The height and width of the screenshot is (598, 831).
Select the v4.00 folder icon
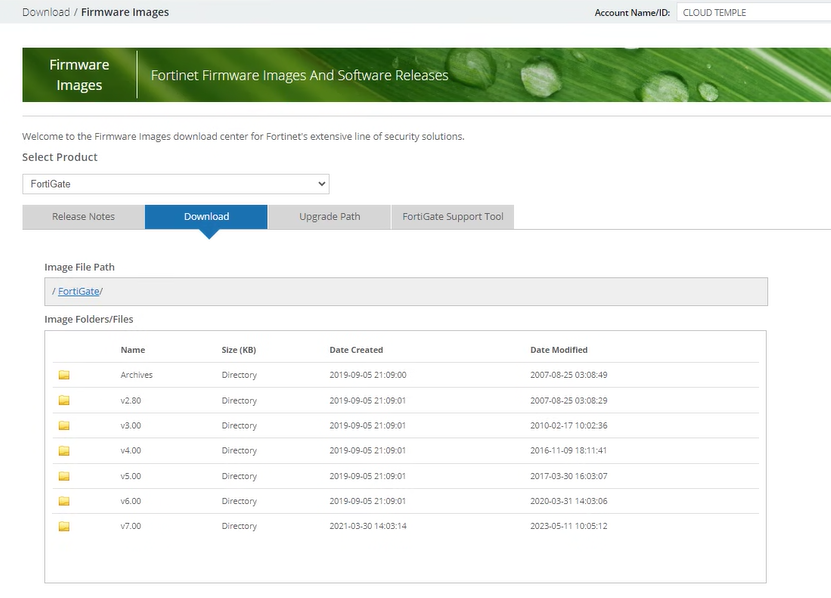(64, 451)
